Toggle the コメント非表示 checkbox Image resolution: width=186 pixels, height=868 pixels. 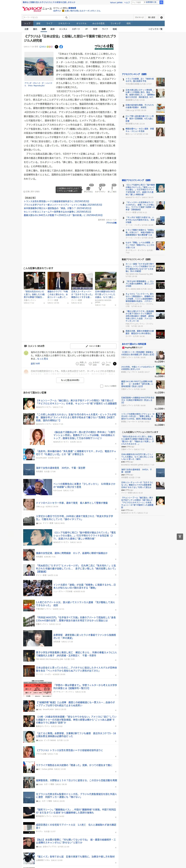102,386
